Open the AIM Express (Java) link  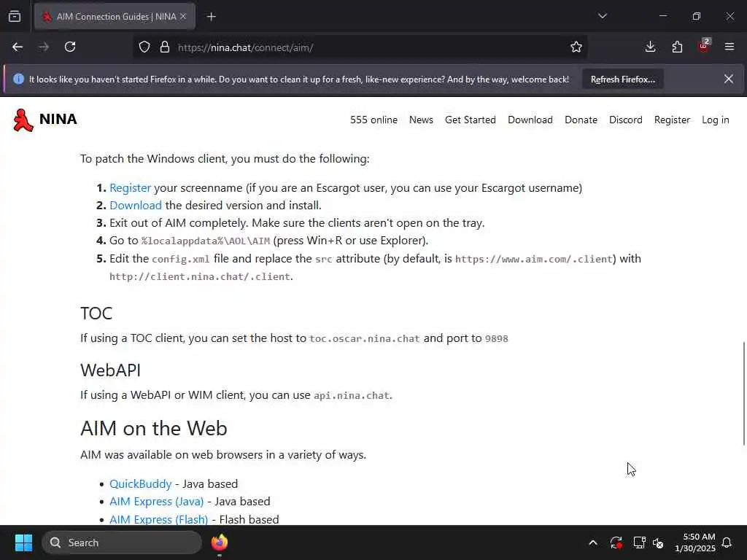tap(157, 502)
